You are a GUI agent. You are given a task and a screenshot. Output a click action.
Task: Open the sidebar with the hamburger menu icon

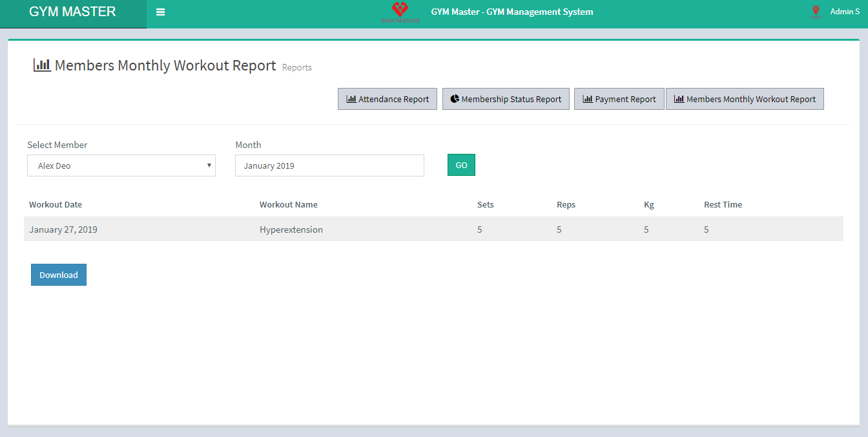[x=160, y=12]
